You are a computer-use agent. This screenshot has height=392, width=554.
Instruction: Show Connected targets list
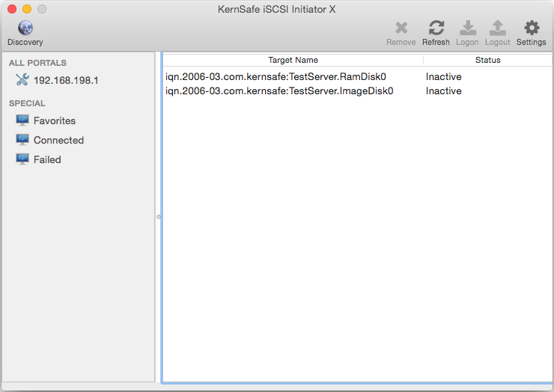coord(58,140)
